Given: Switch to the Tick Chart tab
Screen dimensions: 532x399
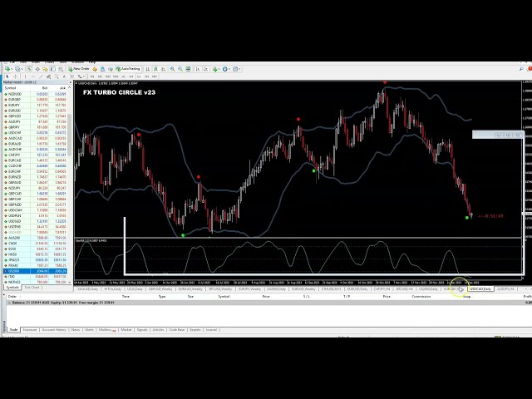Looking at the screenshot, I should coord(32,288).
